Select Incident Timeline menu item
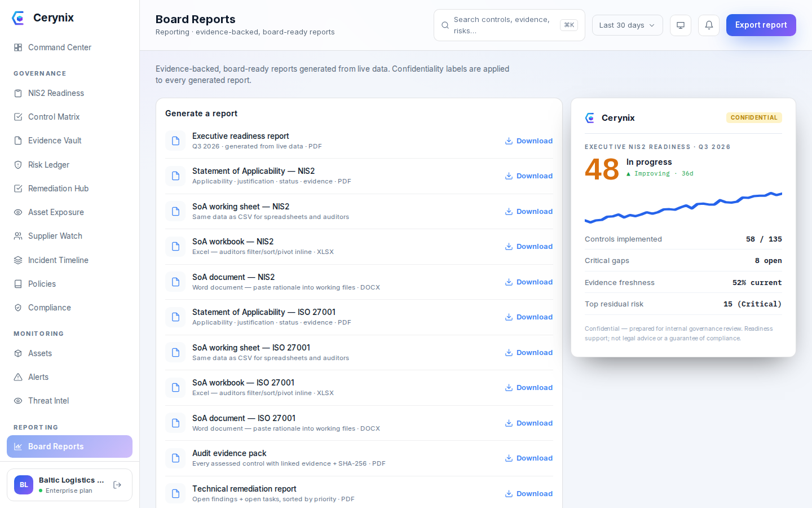This screenshot has width=812, height=508. click(70, 260)
